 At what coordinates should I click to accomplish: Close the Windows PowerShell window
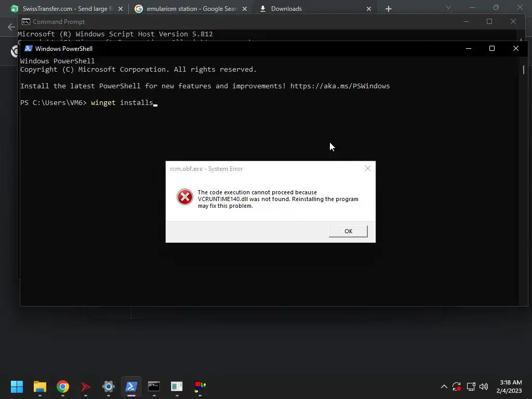516,48
